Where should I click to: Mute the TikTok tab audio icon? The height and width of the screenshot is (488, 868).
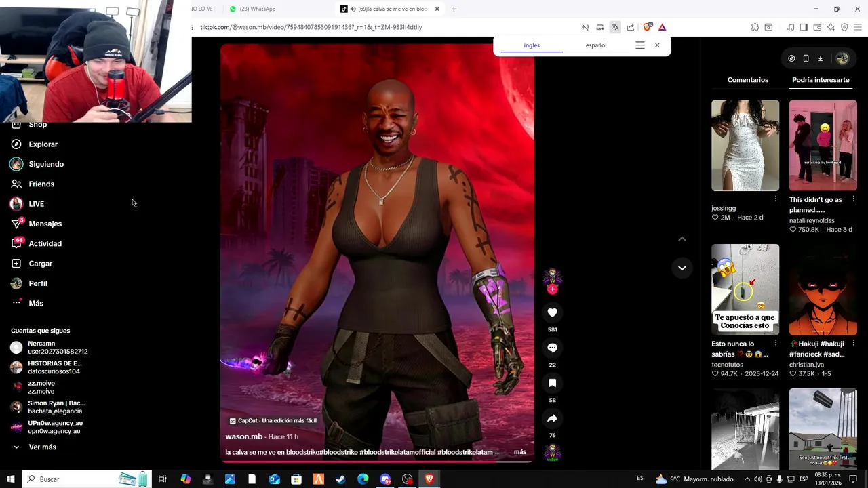point(353,9)
